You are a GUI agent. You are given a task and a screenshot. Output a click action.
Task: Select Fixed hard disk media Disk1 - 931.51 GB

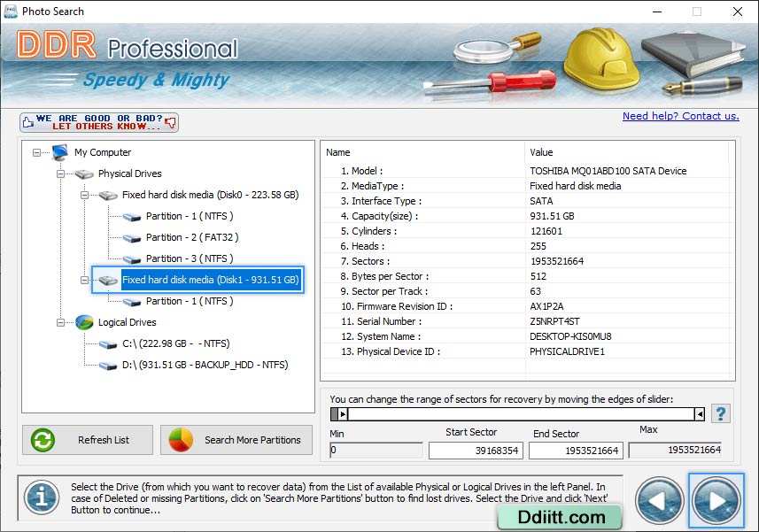[210, 280]
